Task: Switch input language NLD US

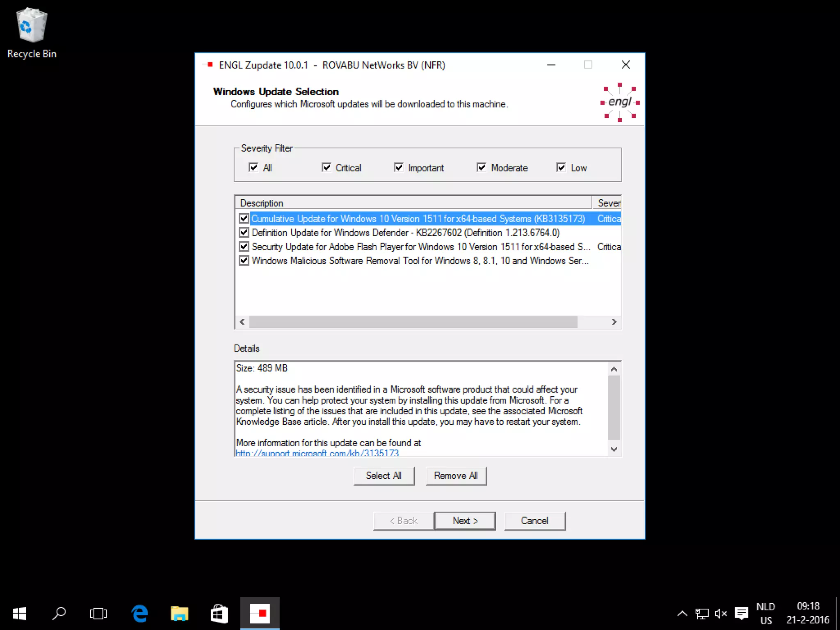Action: coord(766,614)
